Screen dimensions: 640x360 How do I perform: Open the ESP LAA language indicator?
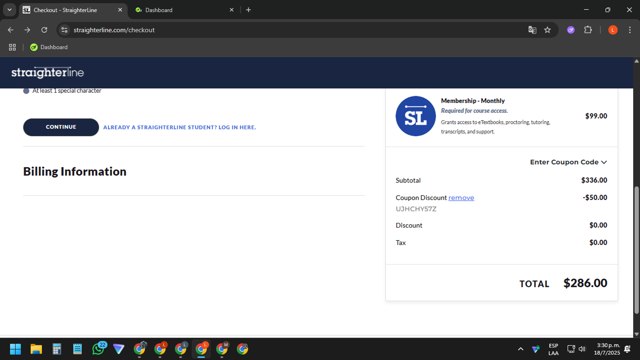tap(553, 349)
